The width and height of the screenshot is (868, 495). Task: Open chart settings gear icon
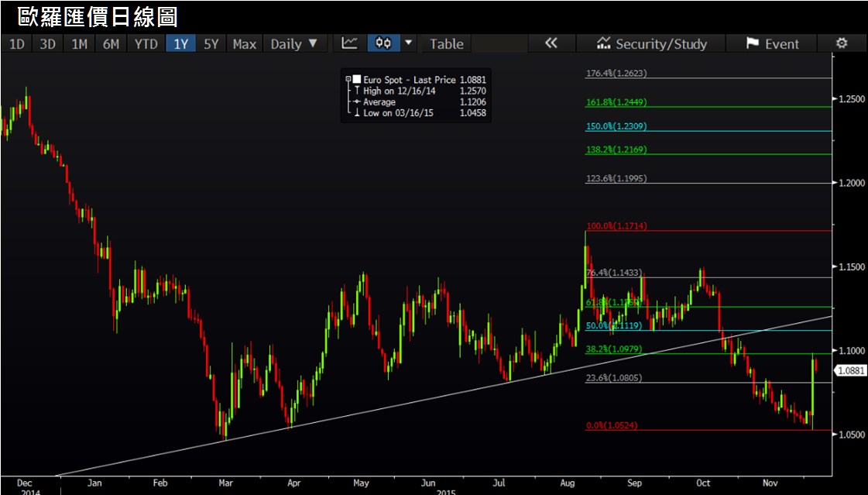(842, 44)
